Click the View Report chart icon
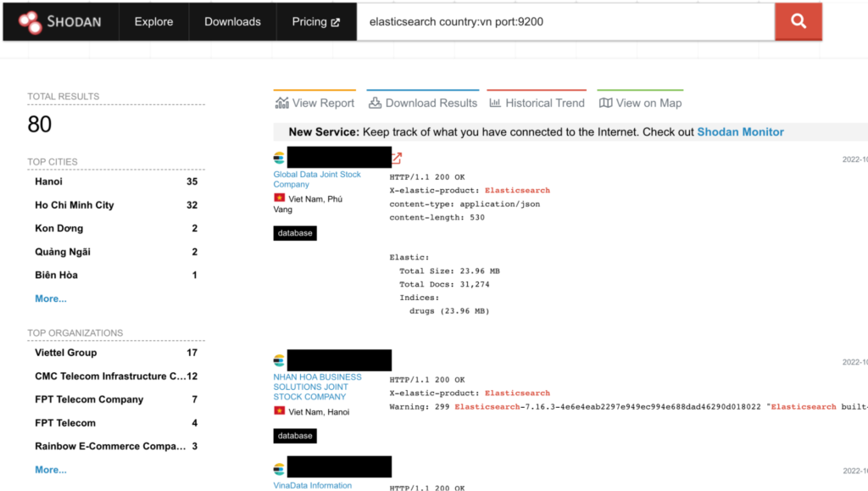The width and height of the screenshot is (868, 491). click(281, 103)
